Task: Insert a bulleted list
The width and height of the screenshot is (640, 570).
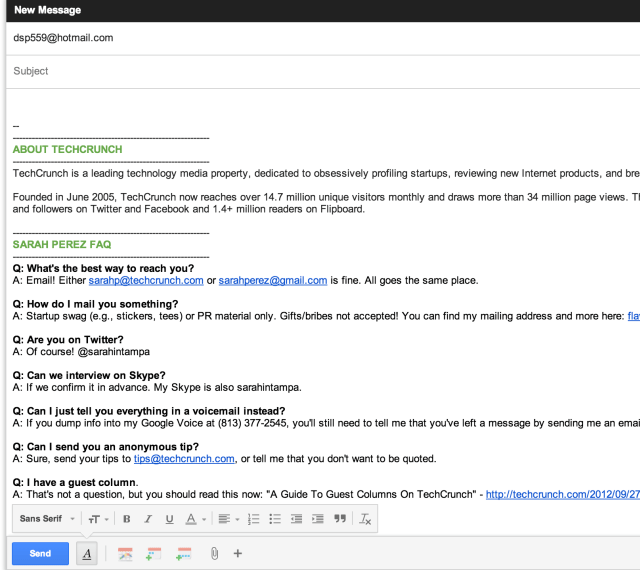Action: click(x=275, y=519)
